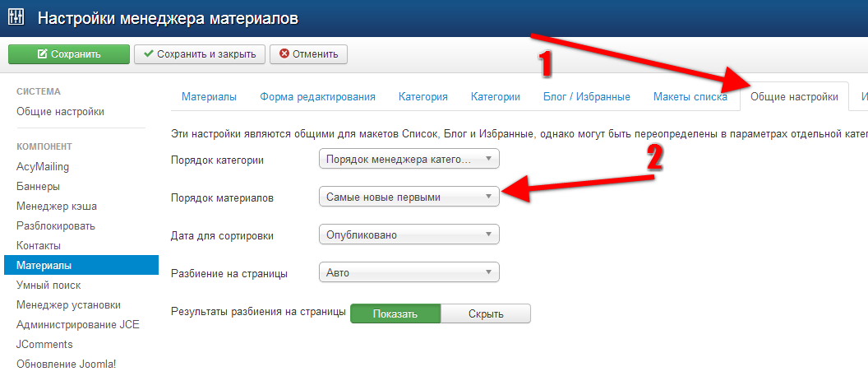The image size is (868, 376).
Task: Set pagination results to Скрыть
Action: [486, 313]
